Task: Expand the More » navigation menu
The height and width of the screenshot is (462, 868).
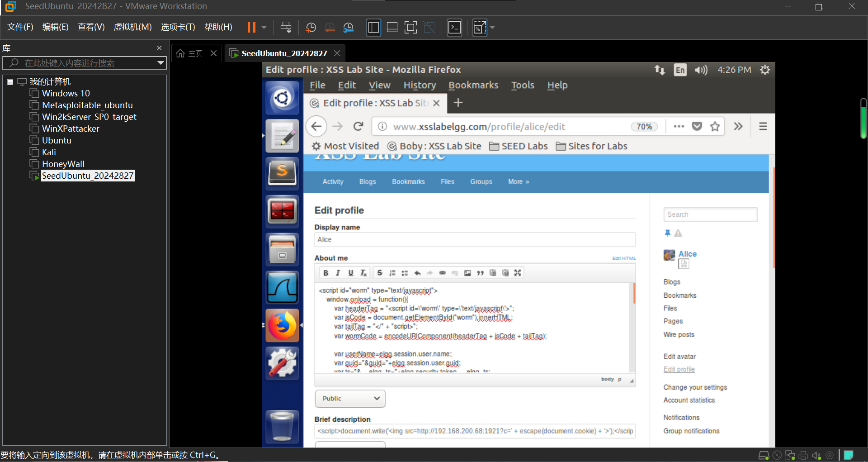Action: (x=519, y=181)
